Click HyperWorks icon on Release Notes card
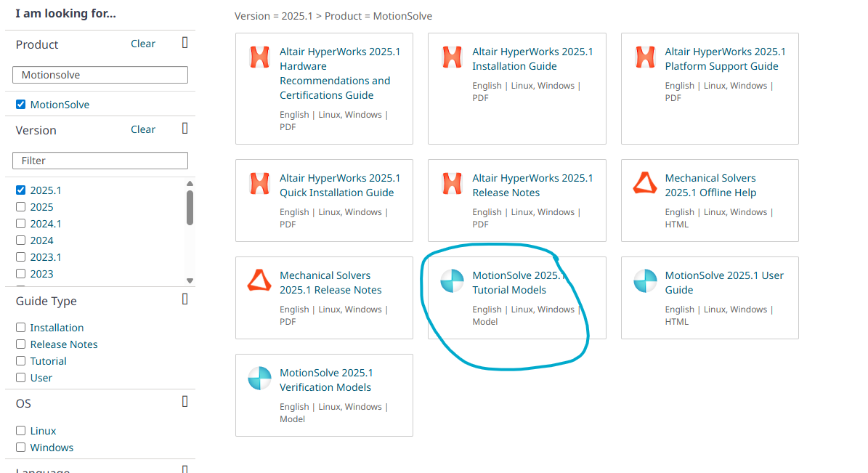The width and height of the screenshot is (868, 473). (x=452, y=184)
